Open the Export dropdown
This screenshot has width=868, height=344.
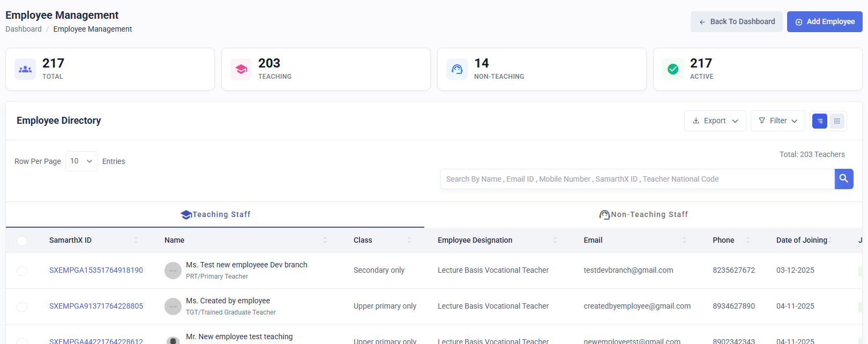point(715,121)
